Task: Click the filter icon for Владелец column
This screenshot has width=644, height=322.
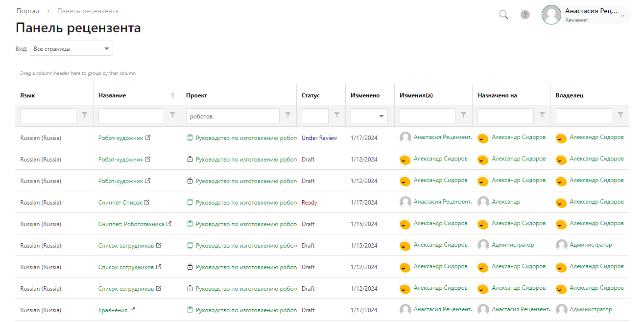Action: [620, 115]
